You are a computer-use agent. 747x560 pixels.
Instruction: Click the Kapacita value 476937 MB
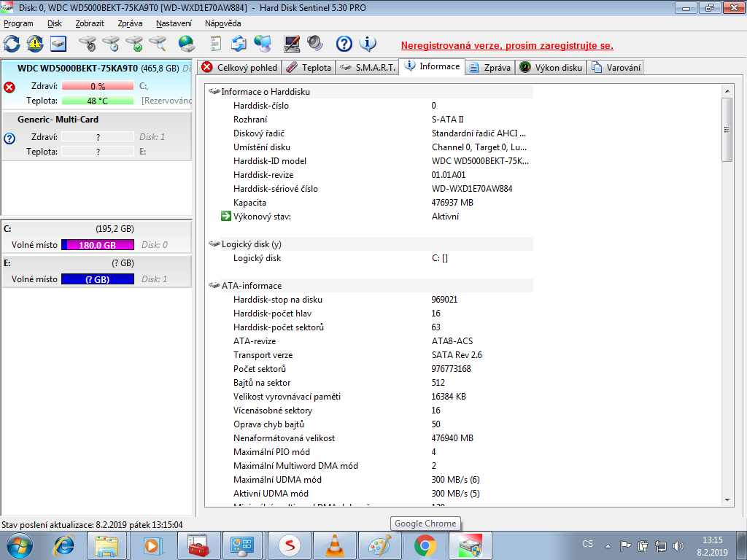pos(452,203)
